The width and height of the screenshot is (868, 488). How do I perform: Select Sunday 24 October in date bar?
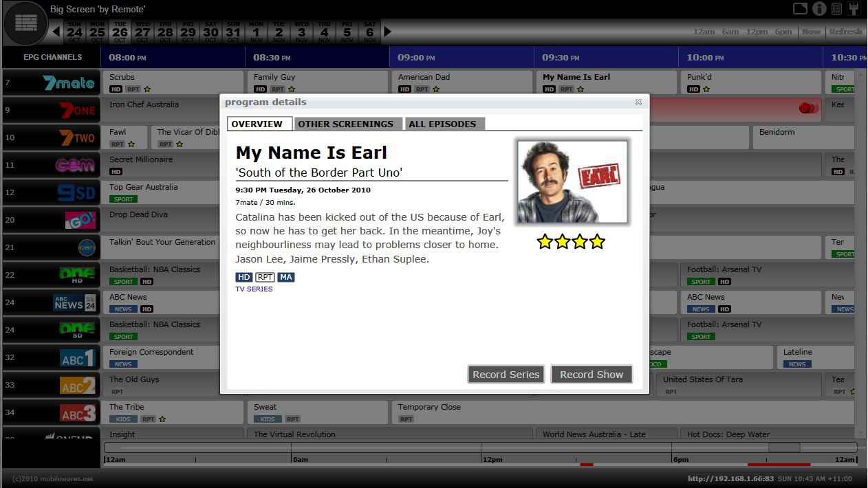point(74,32)
